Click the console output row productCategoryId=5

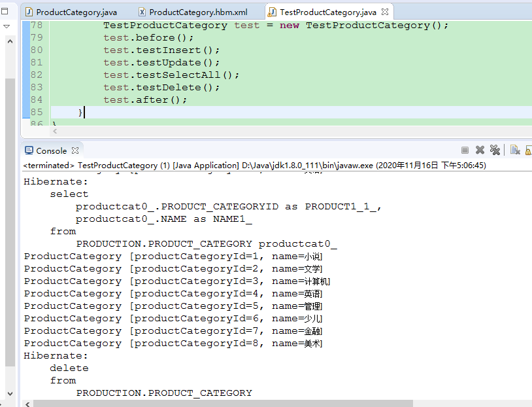click(x=173, y=306)
